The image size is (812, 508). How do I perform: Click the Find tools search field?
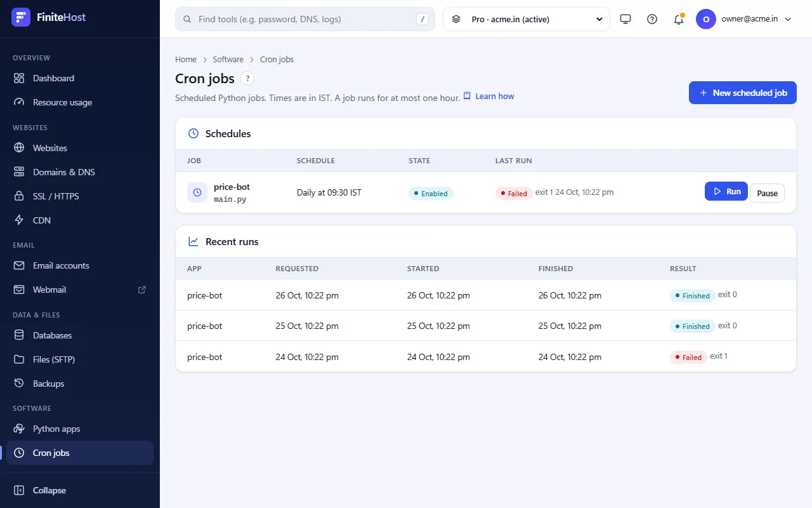tap(305, 19)
